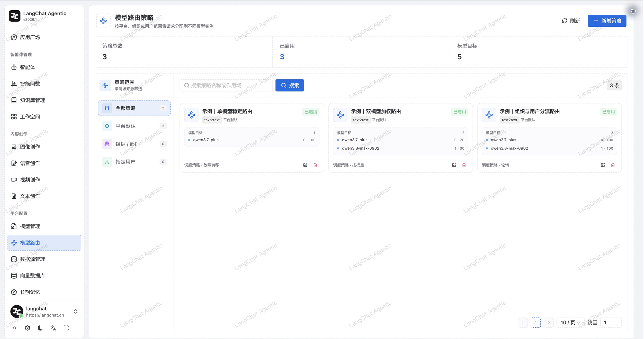The width and height of the screenshot is (644, 339).
Task: Delete the 双模型加权路由 strategy
Action: pyautogui.click(x=464, y=165)
